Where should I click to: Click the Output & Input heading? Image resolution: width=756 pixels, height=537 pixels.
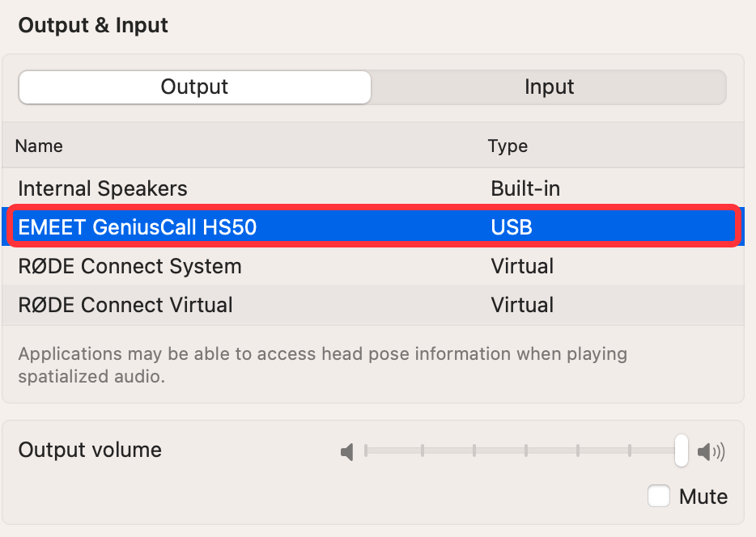tap(93, 25)
